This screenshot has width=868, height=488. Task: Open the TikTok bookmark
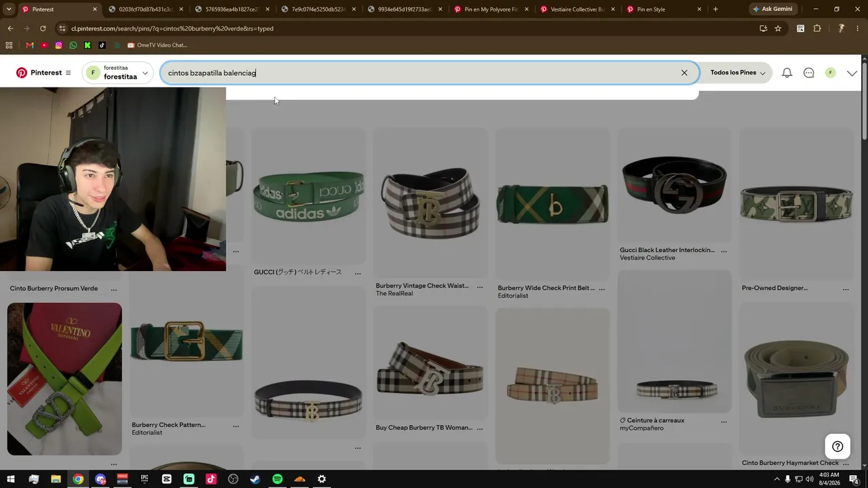102,45
